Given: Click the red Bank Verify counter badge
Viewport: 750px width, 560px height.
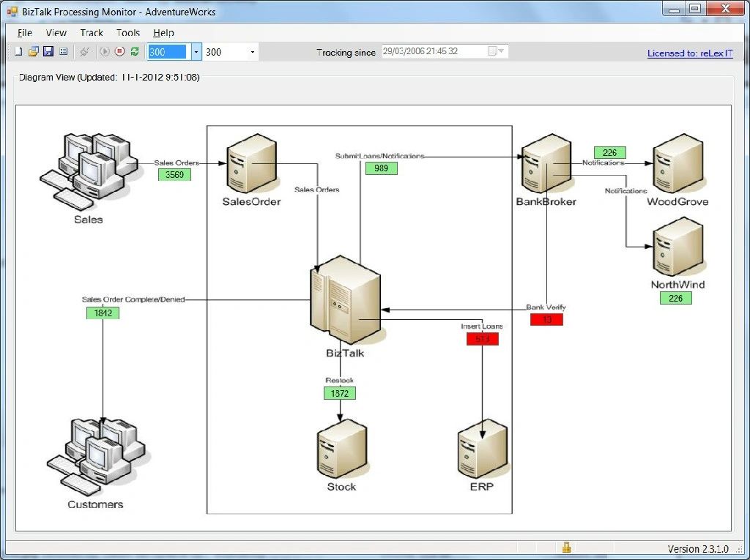Looking at the screenshot, I should click(546, 319).
